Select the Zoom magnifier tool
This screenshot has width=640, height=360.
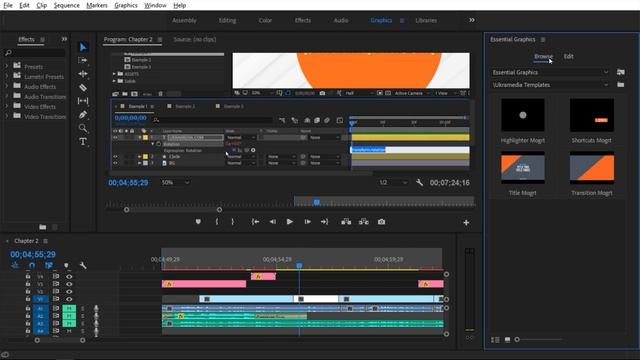coord(83,128)
